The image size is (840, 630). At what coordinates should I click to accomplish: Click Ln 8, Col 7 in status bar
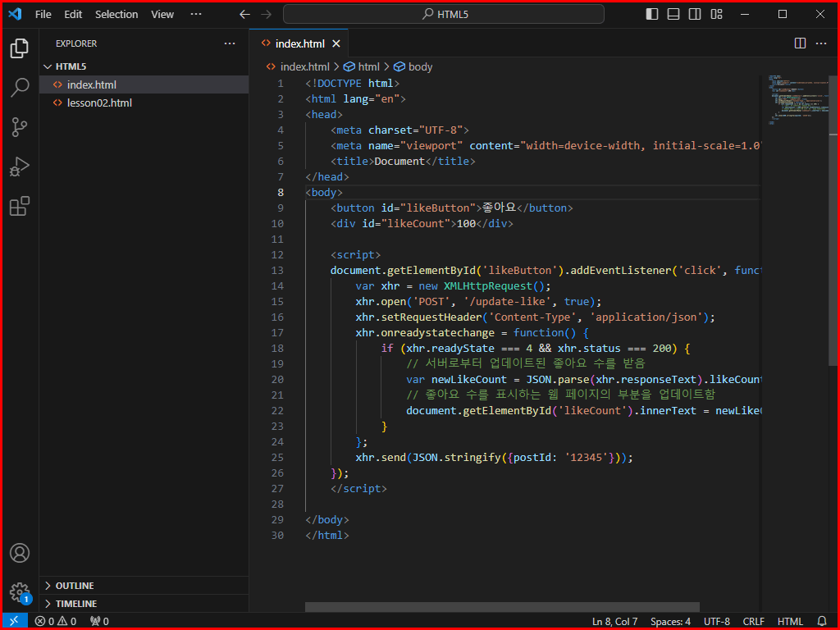pyautogui.click(x=614, y=622)
